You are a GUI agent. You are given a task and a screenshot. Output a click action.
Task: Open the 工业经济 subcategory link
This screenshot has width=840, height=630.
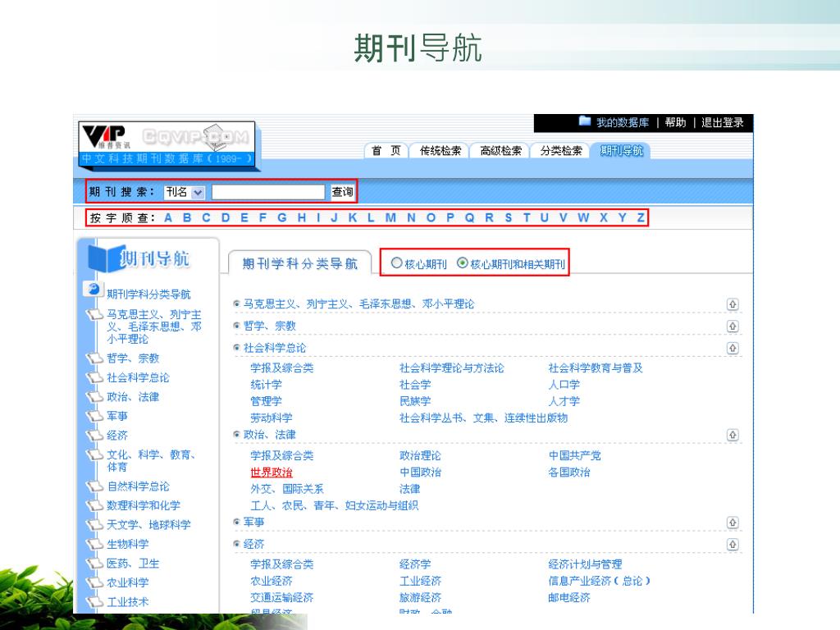(x=420, y=582)
